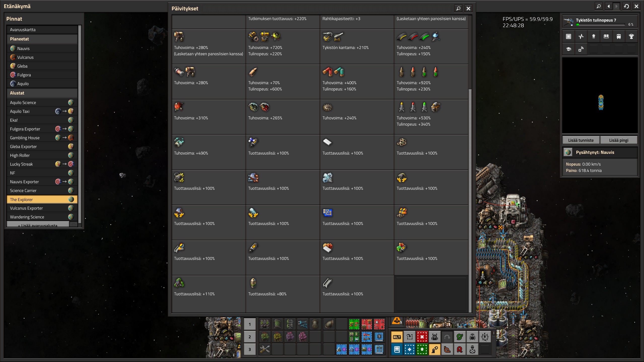The image size is (644, 362).
Task: Pick the splitter from the quickbar
Action: point(290,324)
